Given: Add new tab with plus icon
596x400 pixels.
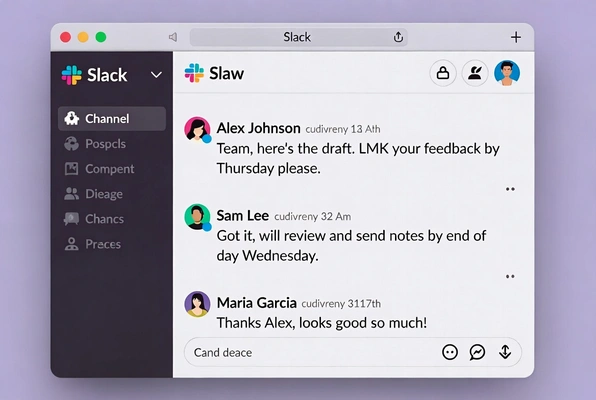Looking at the screenshot, I should (x=516, y=37).
